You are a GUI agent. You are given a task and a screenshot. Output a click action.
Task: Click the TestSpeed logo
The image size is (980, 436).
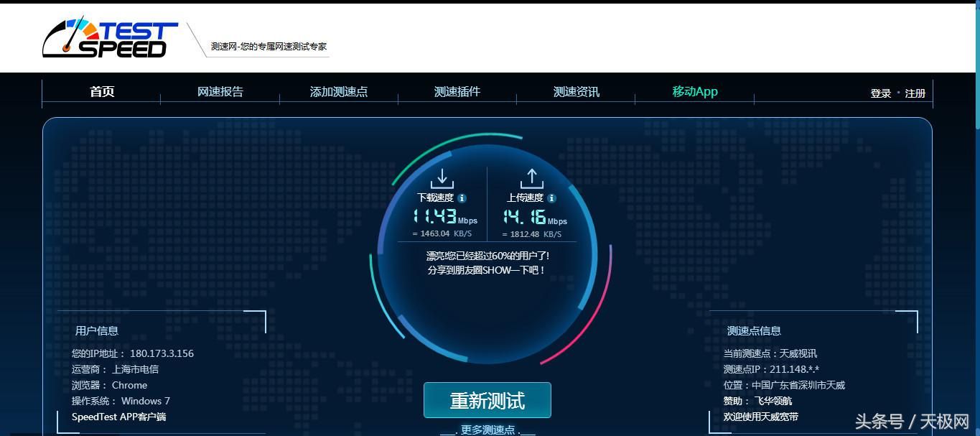tap(109, 38)
